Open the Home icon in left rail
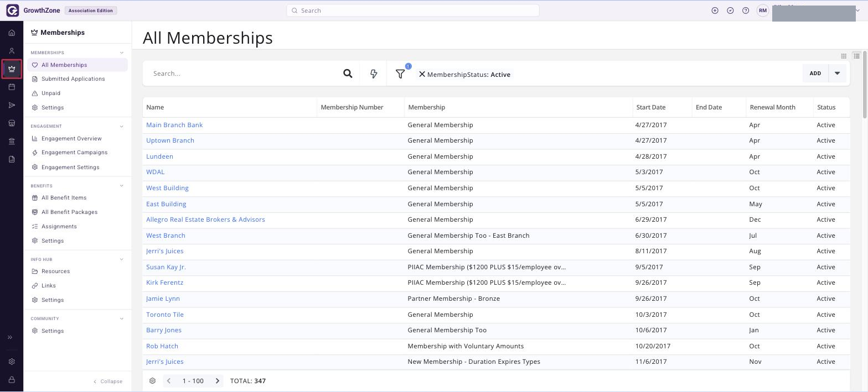 [12, 33]
